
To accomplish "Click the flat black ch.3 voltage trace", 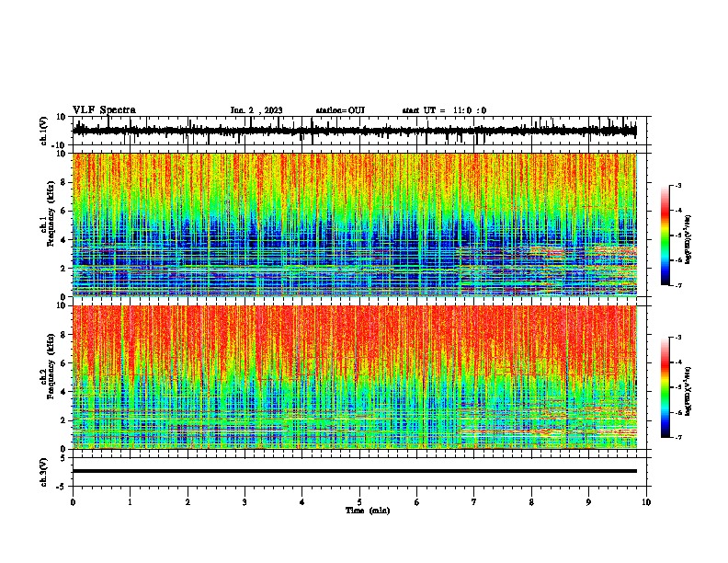I will (x=355, y=471).
